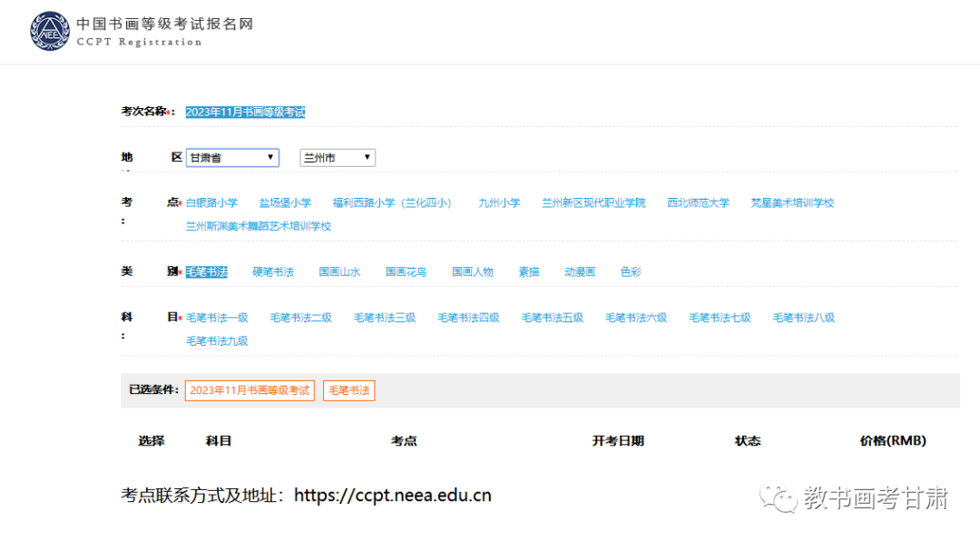The height and width of the screenshot is (541, 980).
Task: Choose the 国画山水 category
Action: click(339, 272)
